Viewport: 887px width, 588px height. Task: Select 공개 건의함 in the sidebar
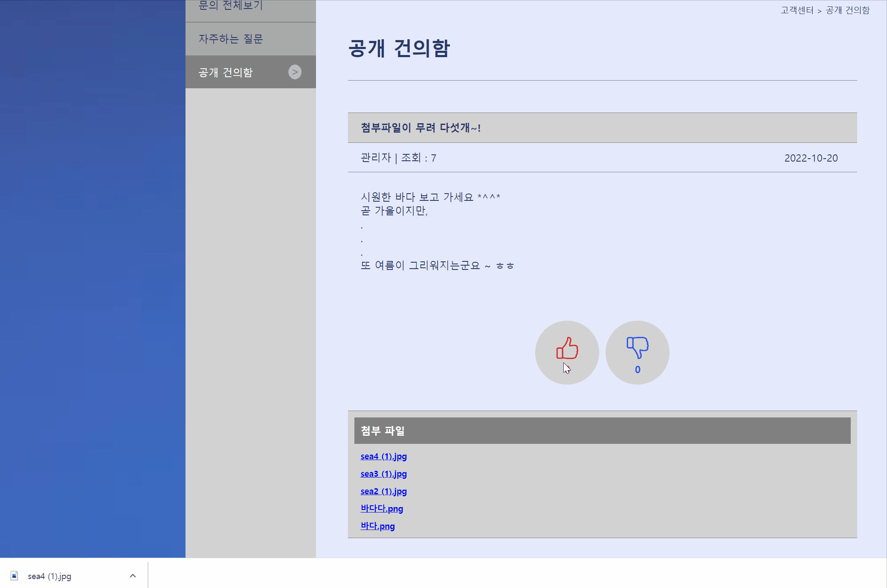click(225, 72)
